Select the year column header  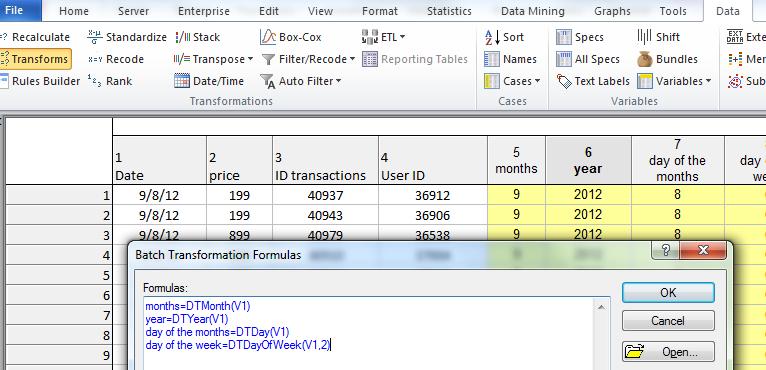pyautogui.click(x=588, y=160)
